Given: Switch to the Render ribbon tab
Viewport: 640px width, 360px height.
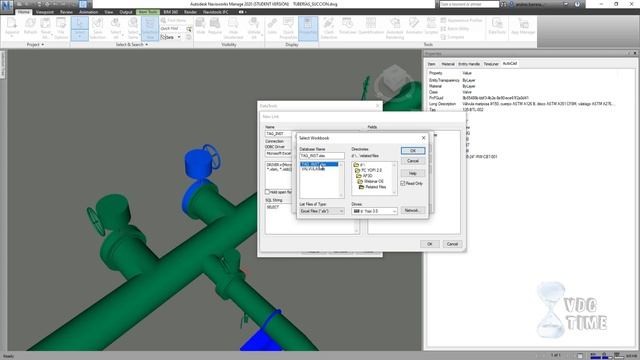Looking at the screenshot, I should tap(190, 12).
